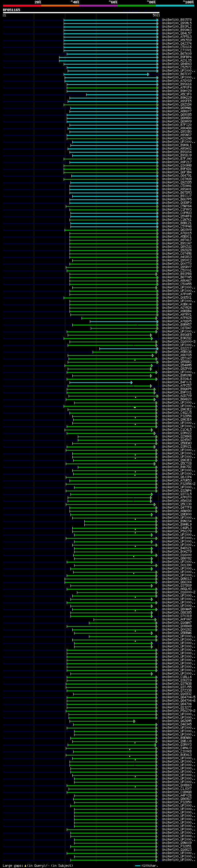This screenshot has width=197, height=868.
Task: Click the short cyan alignment bar for UniRef100_B6TCV7
Action: (x=107, y=74)
